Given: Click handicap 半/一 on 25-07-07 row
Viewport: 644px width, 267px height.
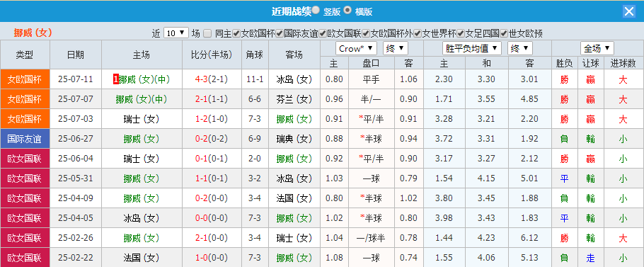Looking at the screenshot, I should 372,99.
